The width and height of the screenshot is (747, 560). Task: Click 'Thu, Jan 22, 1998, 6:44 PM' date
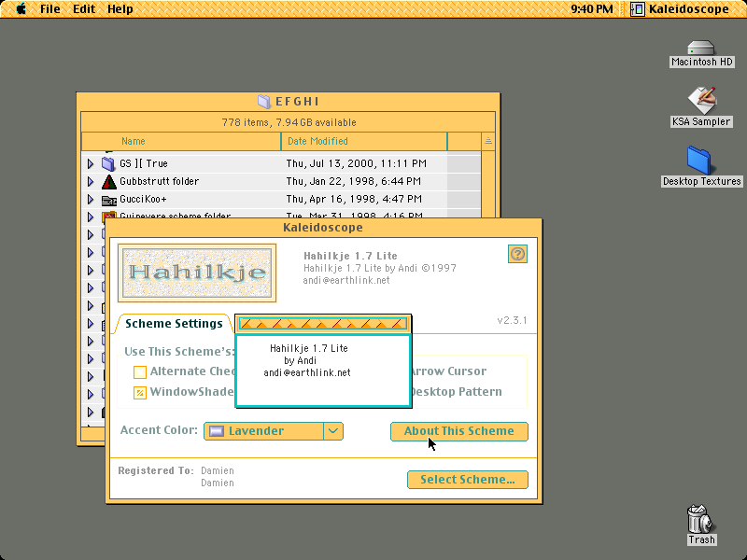coord(354,181)
